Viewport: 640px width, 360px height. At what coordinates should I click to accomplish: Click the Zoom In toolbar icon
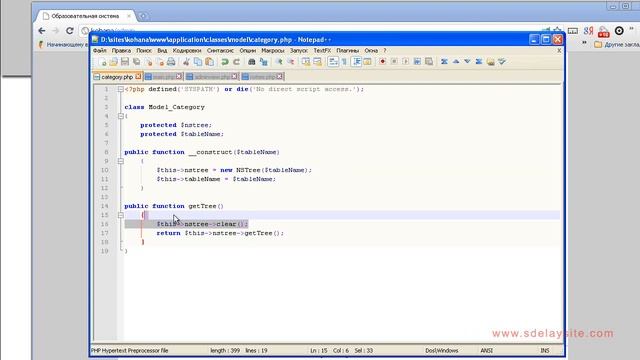click(279, 62)
